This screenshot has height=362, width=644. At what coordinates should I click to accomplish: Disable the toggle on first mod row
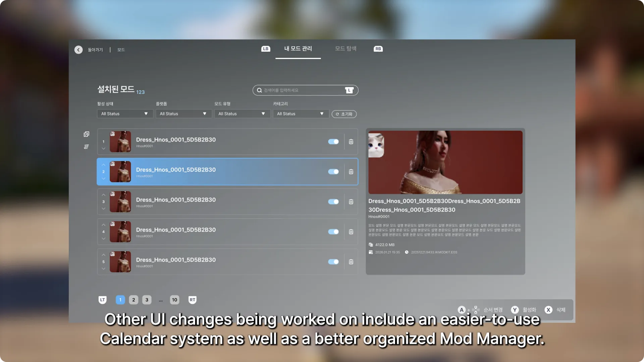coord(333,141)
